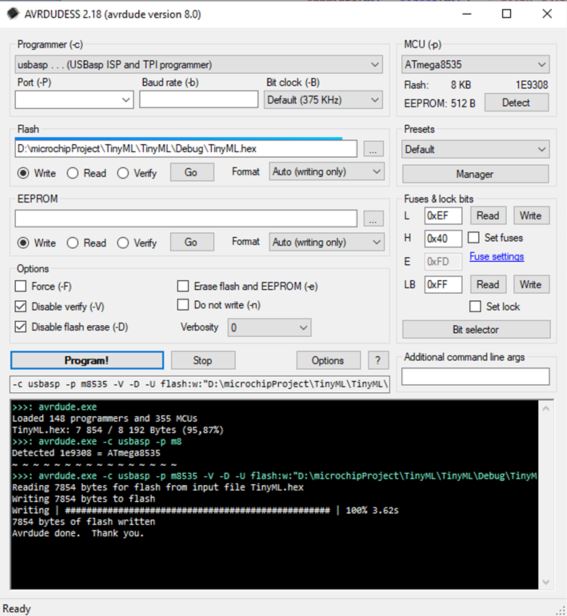Enable the Force (-F) checkbox

tap(20, 286)
